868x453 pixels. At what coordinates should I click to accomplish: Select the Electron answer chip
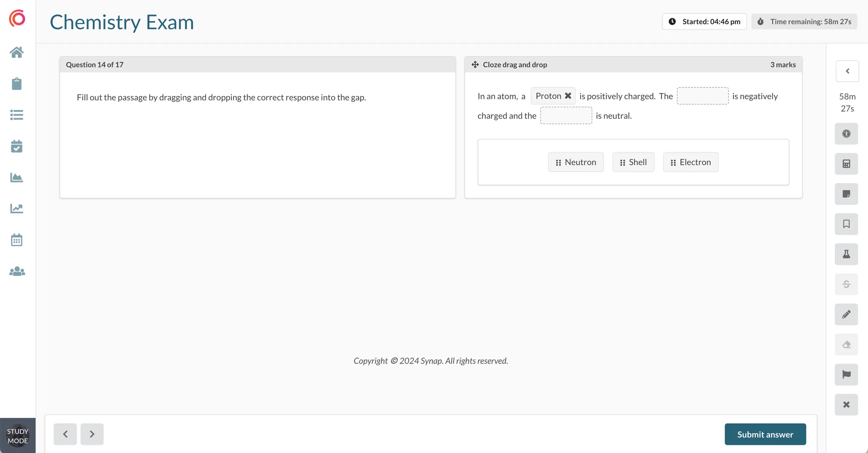point(690,162)
